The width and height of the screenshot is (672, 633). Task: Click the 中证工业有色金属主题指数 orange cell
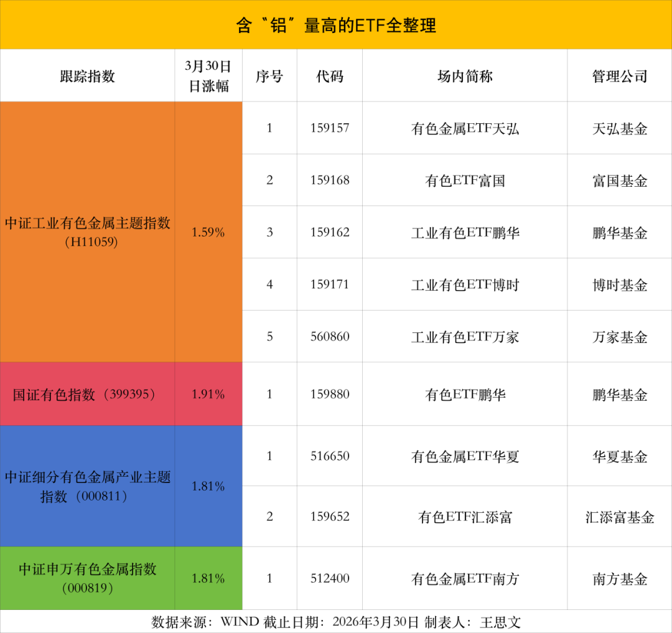[87, 232]
